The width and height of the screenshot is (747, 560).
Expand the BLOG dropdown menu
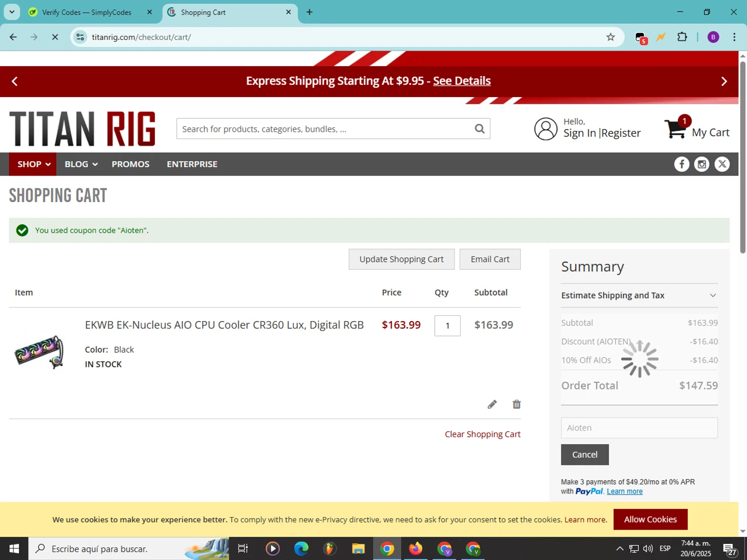pos(81,164)
